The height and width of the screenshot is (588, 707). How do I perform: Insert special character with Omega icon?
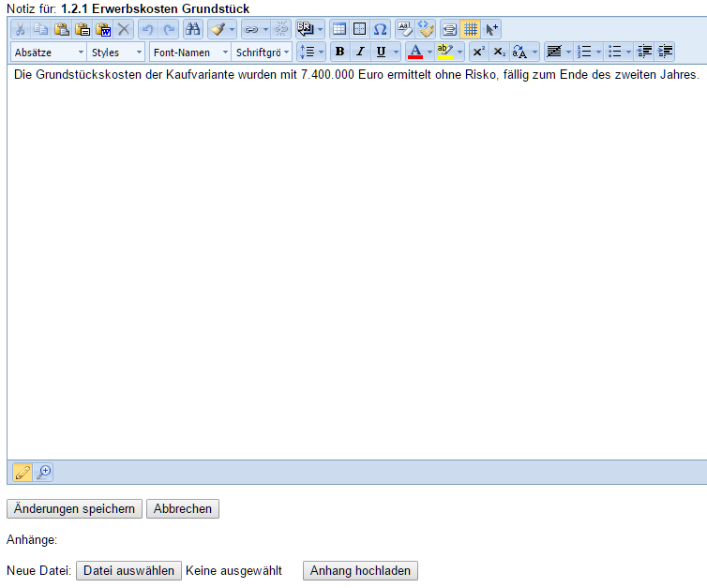(380, 29)
